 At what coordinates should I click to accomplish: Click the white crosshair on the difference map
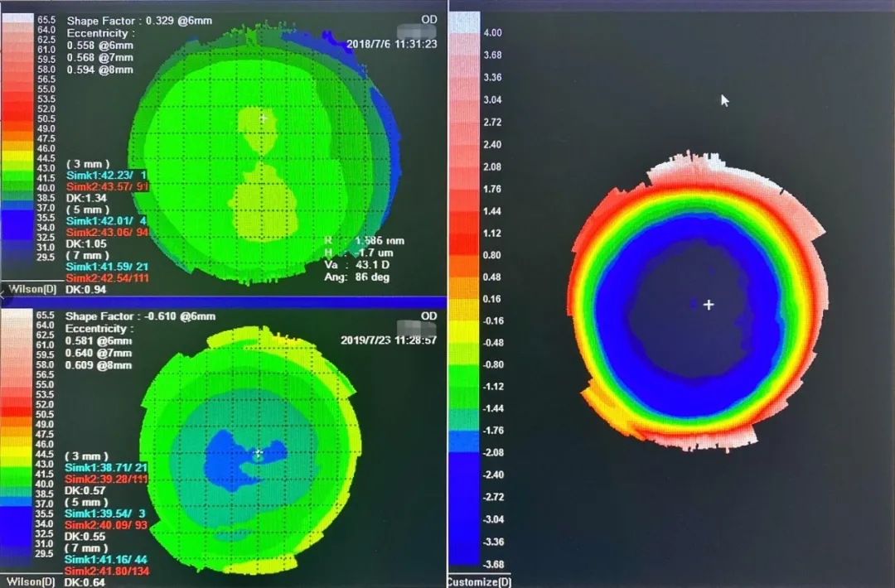(x=709, y=305)
